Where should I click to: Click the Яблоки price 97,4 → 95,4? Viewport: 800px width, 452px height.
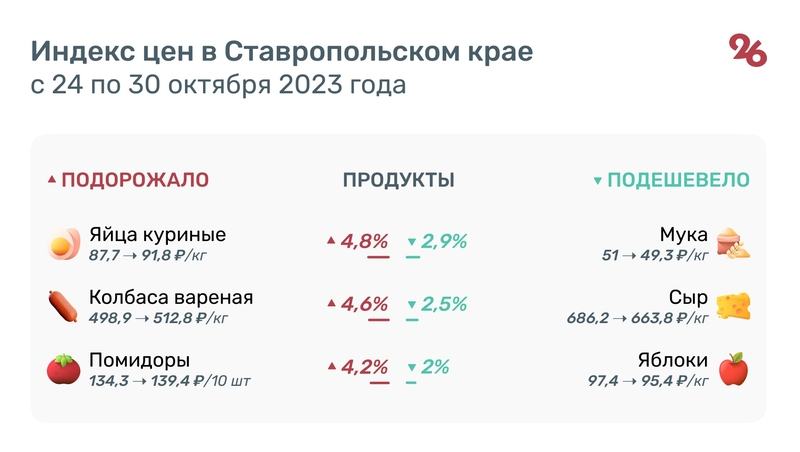(x=648, y=381)
